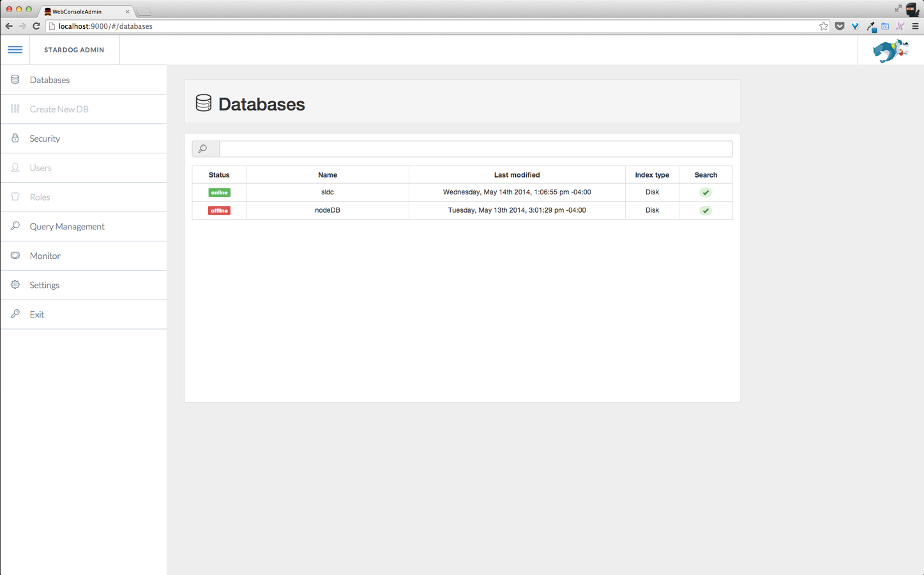Open the Pocket extension icon
This screenshot has width=924, height=575.
(x=840, y=26)
